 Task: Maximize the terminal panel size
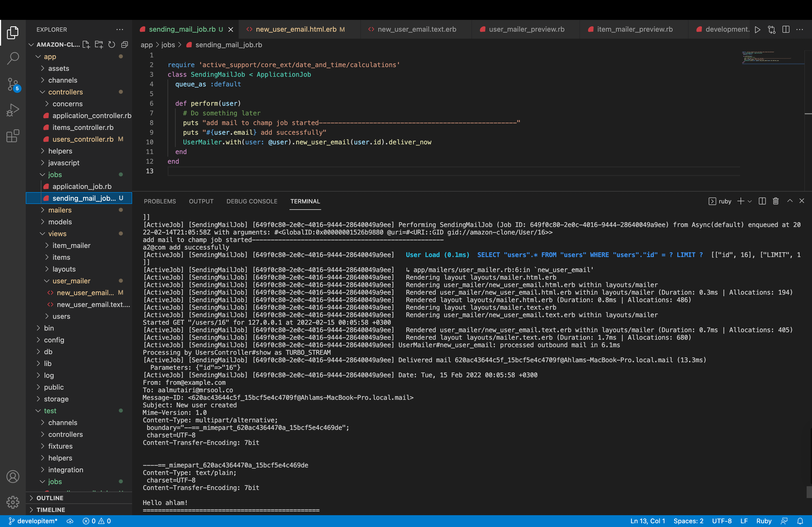tap(790, 201)
